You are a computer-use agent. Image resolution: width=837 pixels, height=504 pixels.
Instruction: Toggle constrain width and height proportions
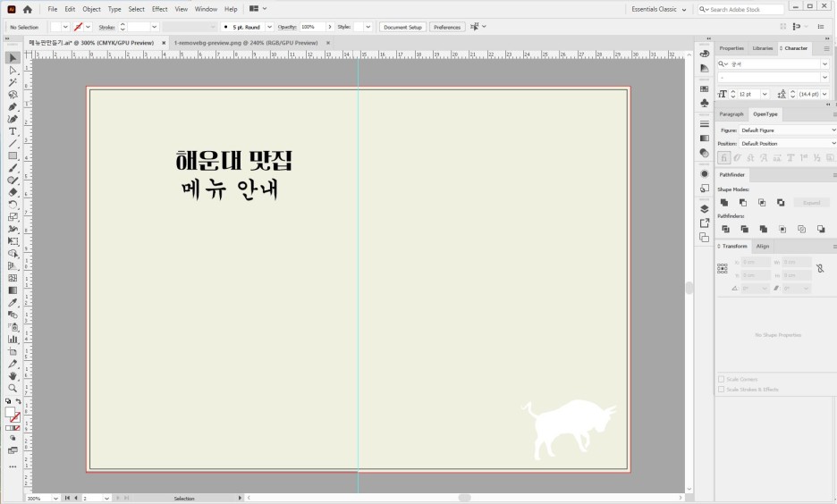[x=820, y=269]
